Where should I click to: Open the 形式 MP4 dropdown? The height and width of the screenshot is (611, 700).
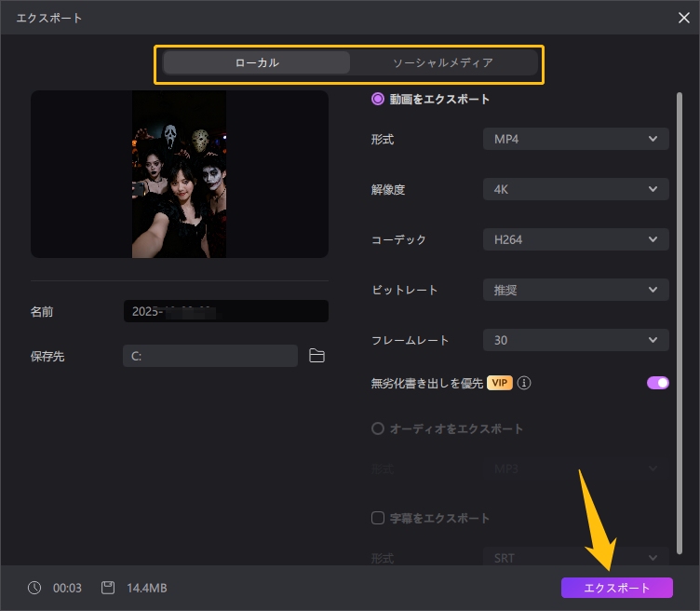pos(575,139)
